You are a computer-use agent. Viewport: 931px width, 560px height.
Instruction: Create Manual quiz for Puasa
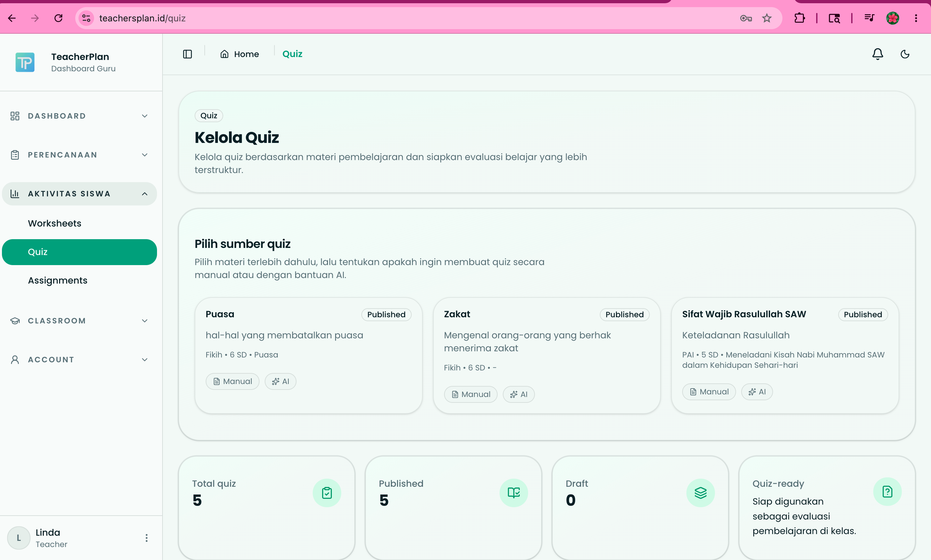tap(232, 381)
